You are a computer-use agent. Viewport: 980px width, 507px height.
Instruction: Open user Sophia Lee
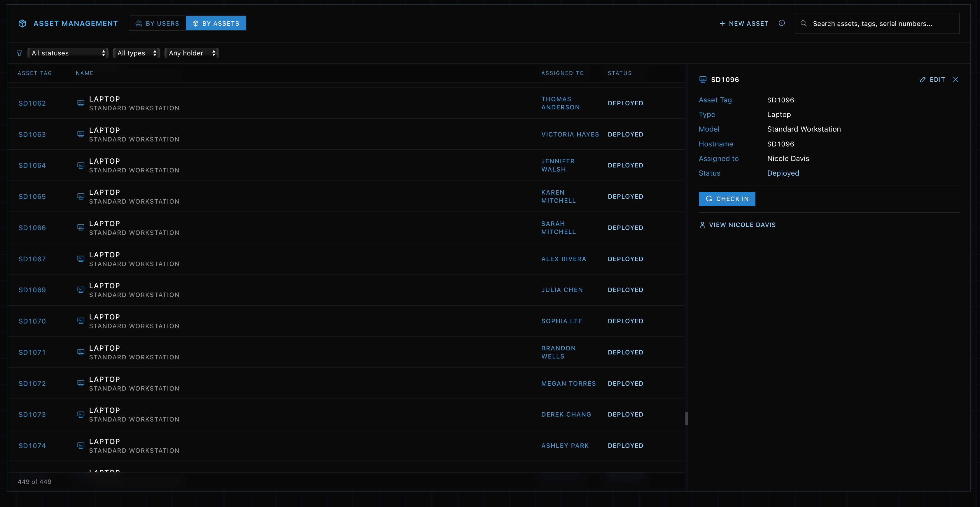click(x=561, y=321)
